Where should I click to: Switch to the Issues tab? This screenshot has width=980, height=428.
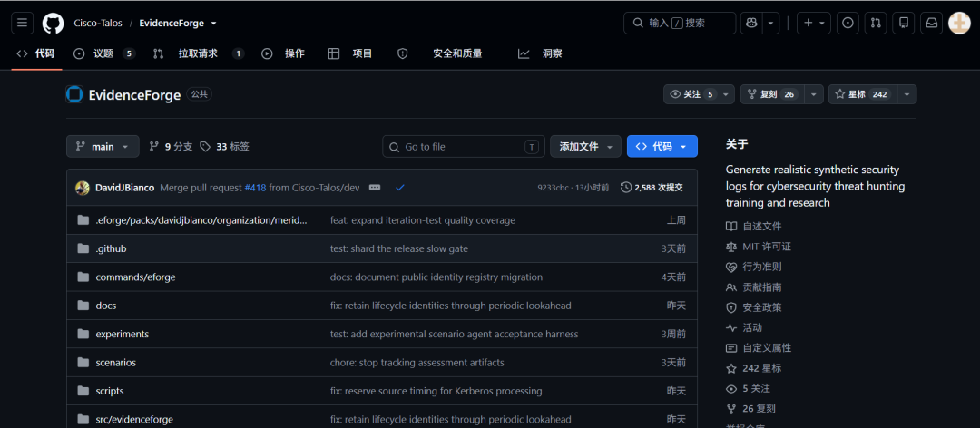104,53
